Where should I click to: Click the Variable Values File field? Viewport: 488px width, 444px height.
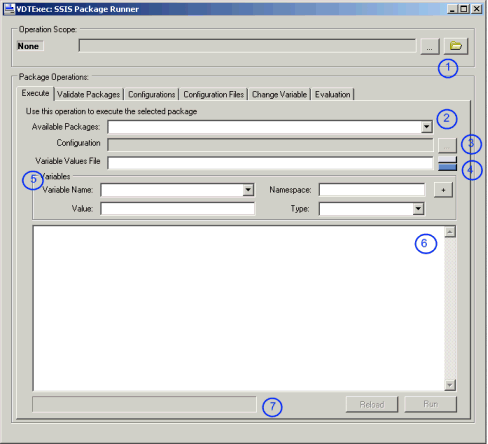point(270,163)
